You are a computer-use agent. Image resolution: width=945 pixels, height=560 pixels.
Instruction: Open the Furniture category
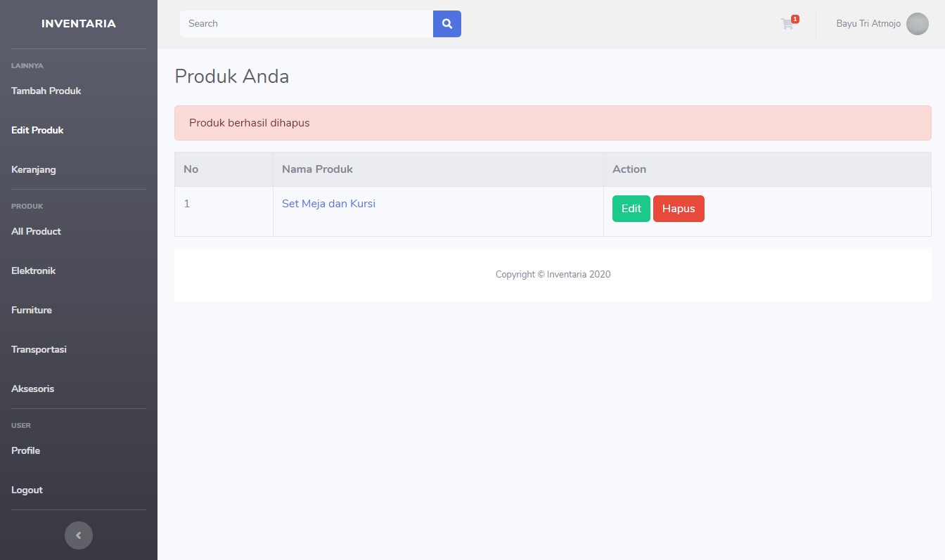click(x=31, y=310)
